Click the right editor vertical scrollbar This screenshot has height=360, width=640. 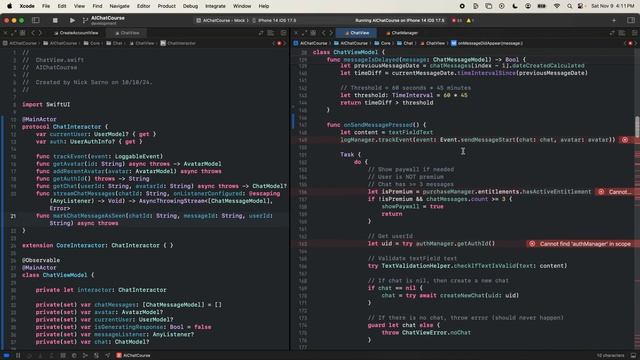click(x=637, y=127)
